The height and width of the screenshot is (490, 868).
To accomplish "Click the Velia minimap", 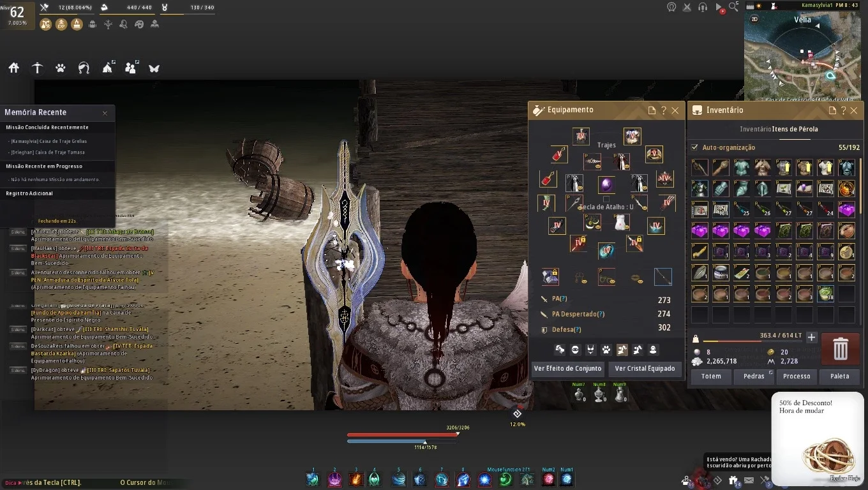I will pyautogui.click(x=803, y=56).
